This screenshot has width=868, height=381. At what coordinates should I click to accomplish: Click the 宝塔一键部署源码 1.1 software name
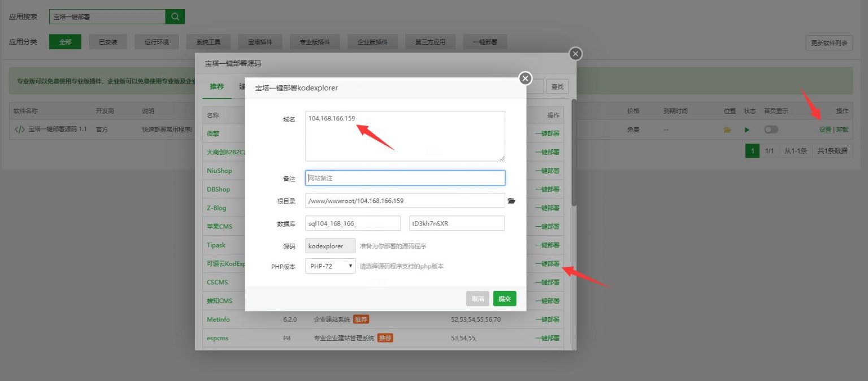point(58,129)
